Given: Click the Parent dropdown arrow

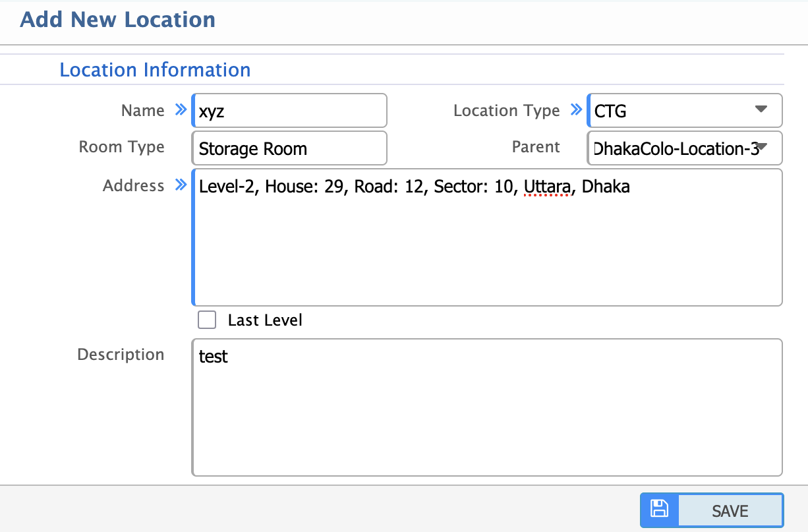Looking at the screenshot, I should (x=762, y=147).
